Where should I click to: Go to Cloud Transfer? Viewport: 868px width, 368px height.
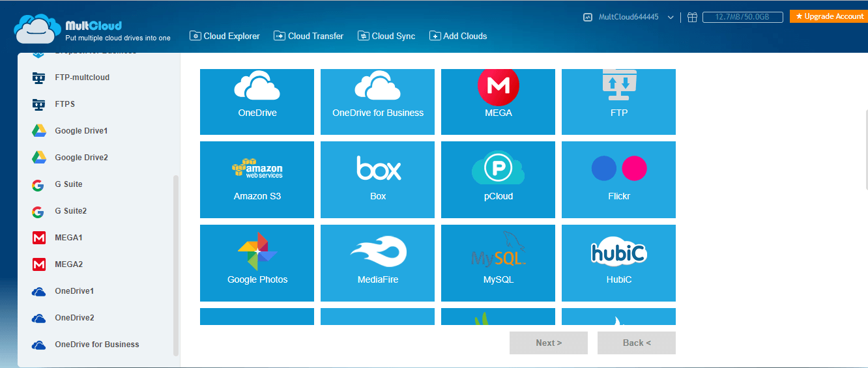[308, 36]
